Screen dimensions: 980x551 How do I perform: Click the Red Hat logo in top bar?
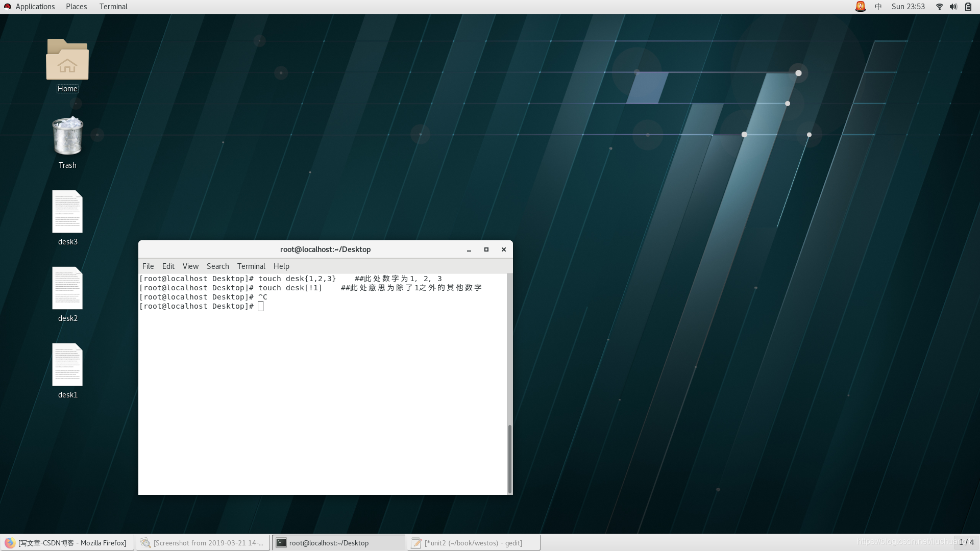point(7,7)
